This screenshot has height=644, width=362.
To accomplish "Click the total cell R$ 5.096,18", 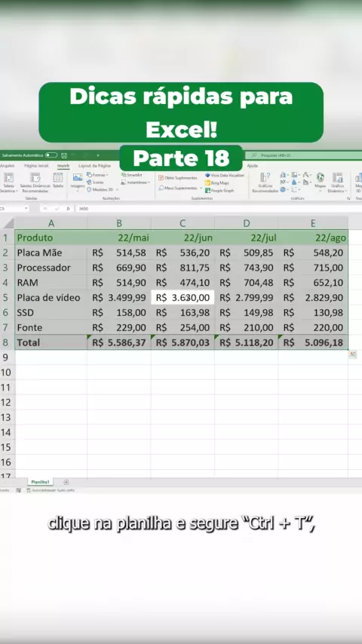I will tap(313, 342).
